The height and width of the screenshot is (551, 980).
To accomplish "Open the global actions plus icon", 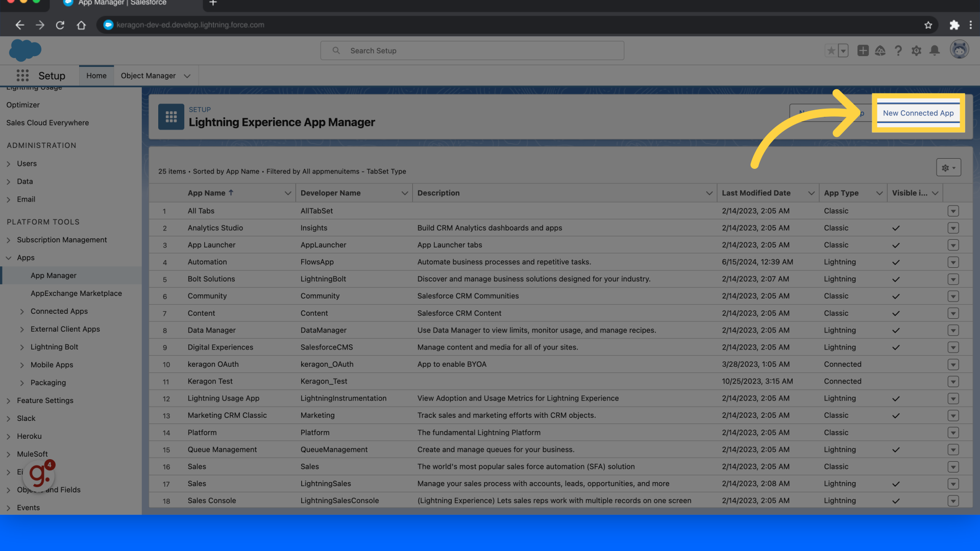I will pos(863,51).
